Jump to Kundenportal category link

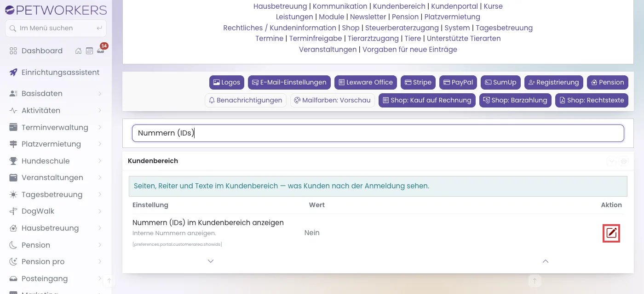454,6
